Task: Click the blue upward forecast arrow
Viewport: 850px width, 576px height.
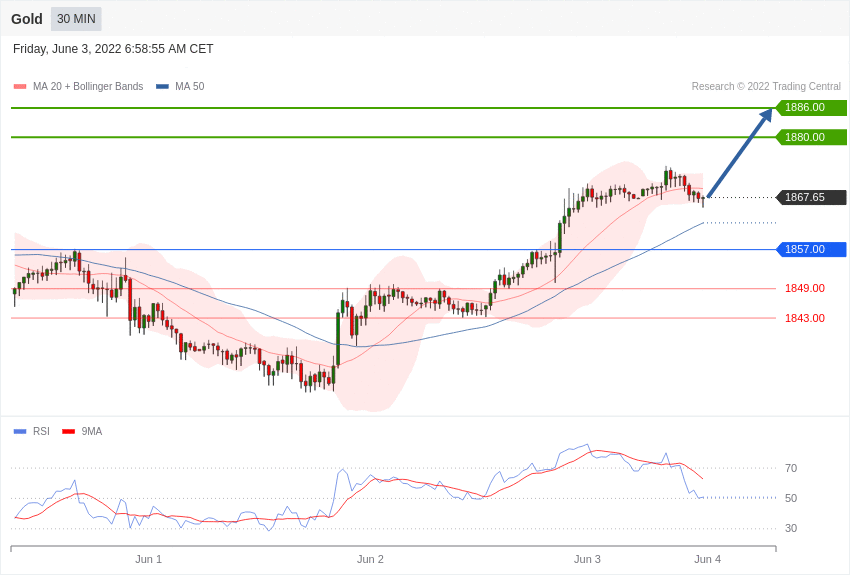Action: click(740, 152)
